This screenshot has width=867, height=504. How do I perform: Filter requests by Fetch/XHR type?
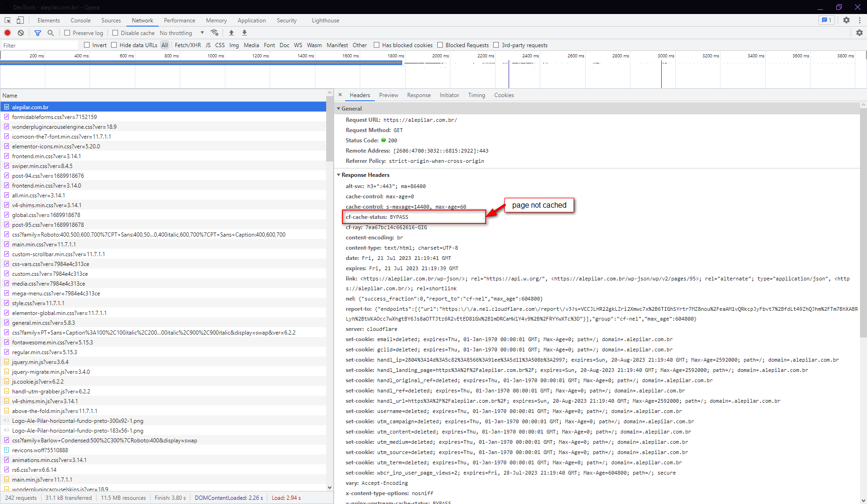188,45
